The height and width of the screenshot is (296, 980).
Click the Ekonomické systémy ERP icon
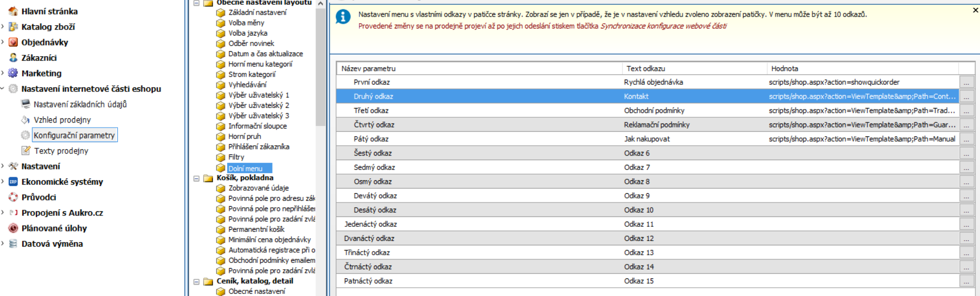[13, 182]
